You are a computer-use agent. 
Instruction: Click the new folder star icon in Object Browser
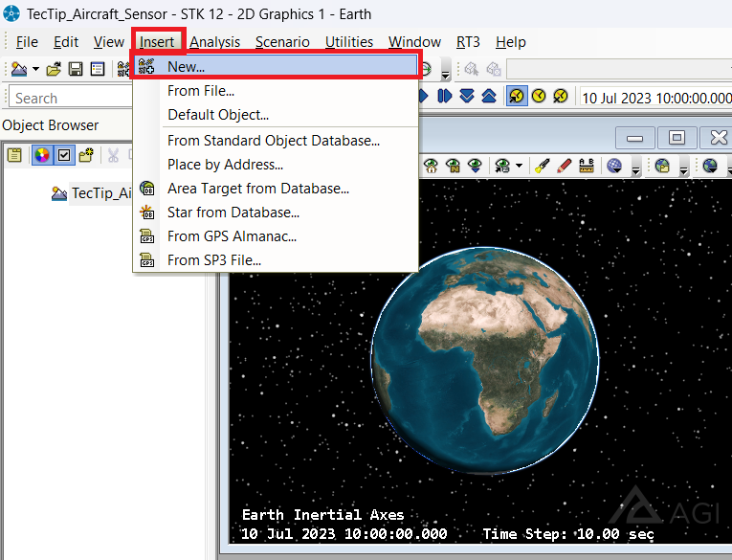(86, 155)
